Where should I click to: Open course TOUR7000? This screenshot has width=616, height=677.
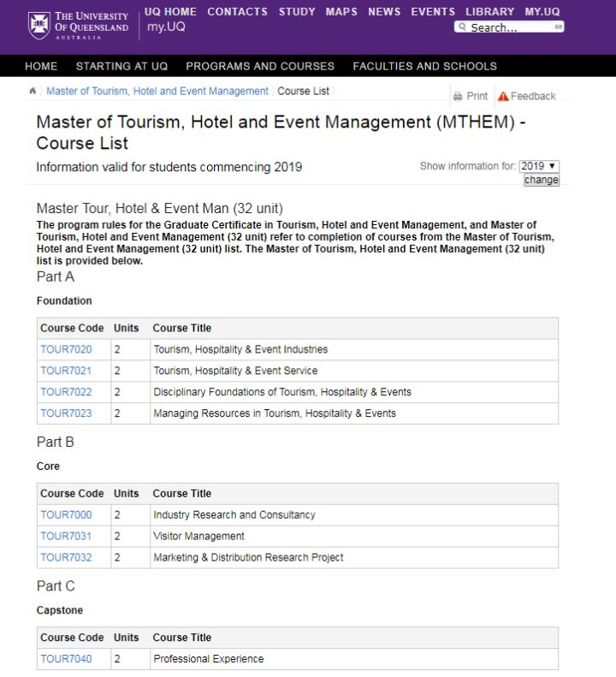[66, 514]
